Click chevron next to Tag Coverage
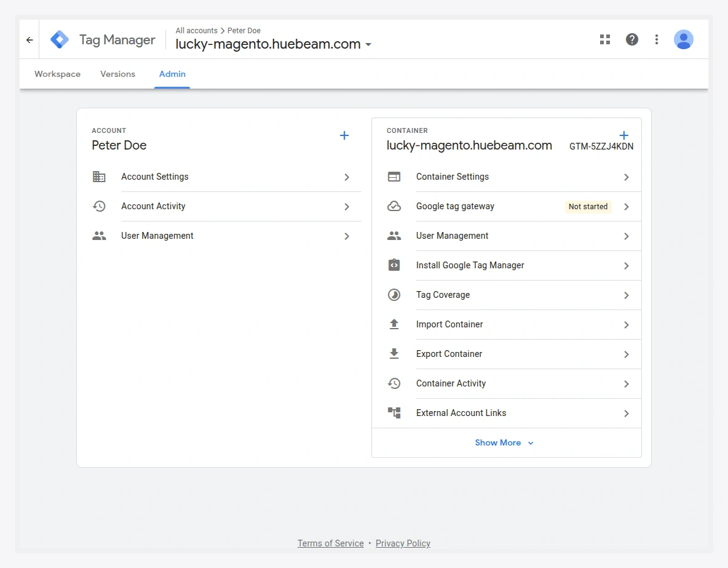 (627, 295)
